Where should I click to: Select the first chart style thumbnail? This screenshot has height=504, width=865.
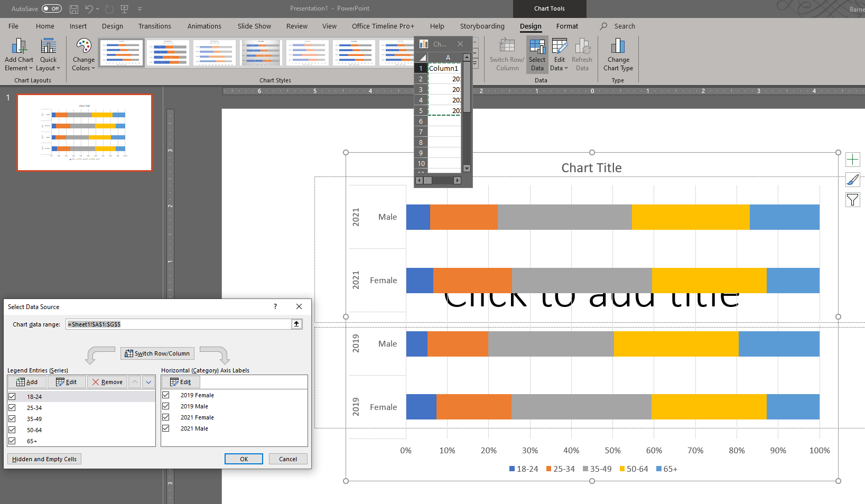point(122,53)
